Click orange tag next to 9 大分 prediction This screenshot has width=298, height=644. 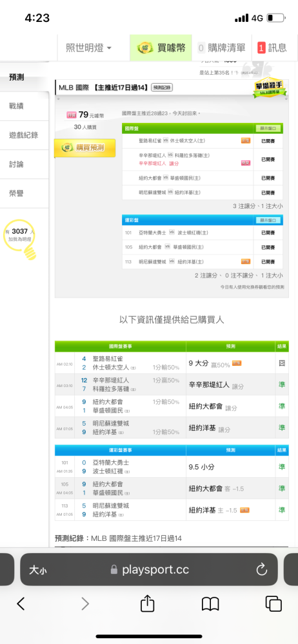pyautogui.click(x=237, y=363)
